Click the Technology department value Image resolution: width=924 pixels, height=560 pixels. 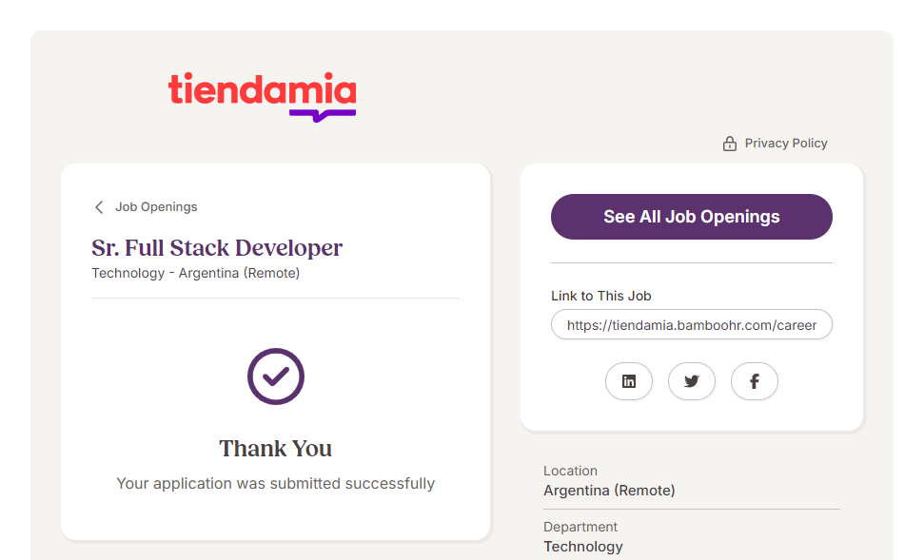click(x=583, y=547)
